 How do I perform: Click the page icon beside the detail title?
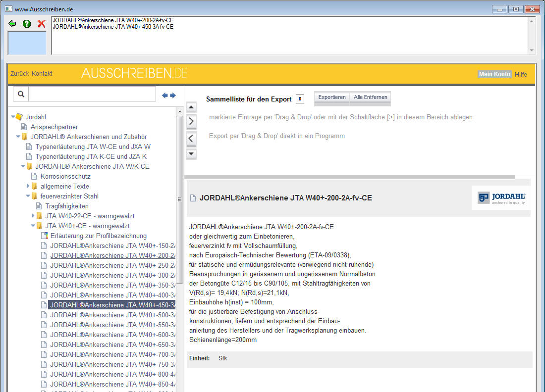193,198
